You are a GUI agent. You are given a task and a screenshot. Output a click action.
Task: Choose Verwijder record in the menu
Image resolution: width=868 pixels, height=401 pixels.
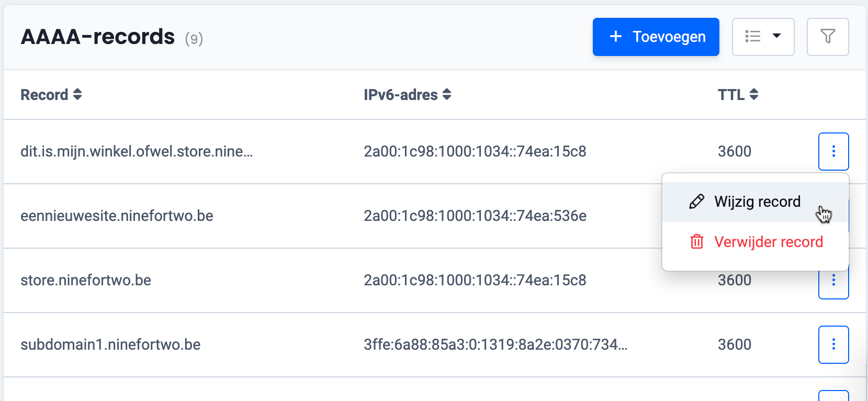coord(768,242)
